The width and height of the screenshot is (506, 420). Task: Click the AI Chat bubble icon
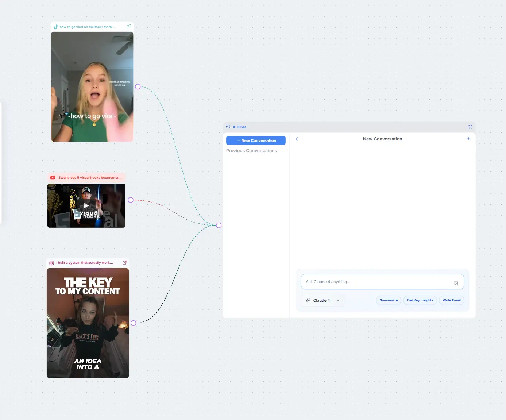click(228, 127)
